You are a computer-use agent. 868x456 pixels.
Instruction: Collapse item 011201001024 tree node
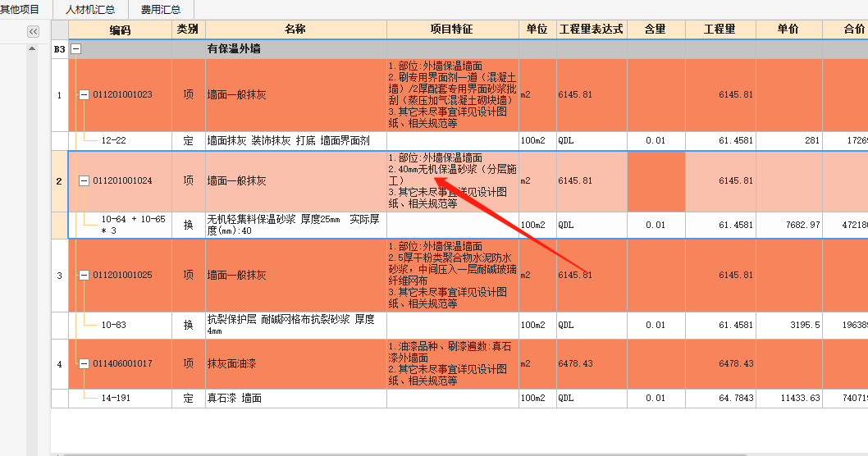(84, 181)
